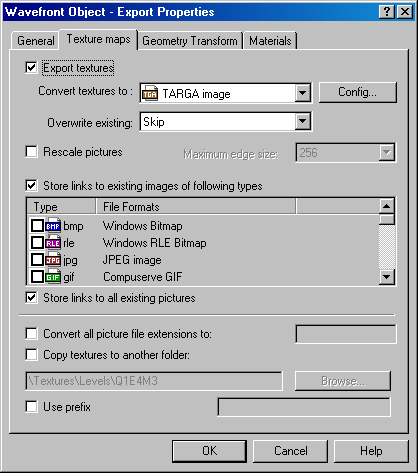Uncheck the Export textures checkbox

pos(31,68)
